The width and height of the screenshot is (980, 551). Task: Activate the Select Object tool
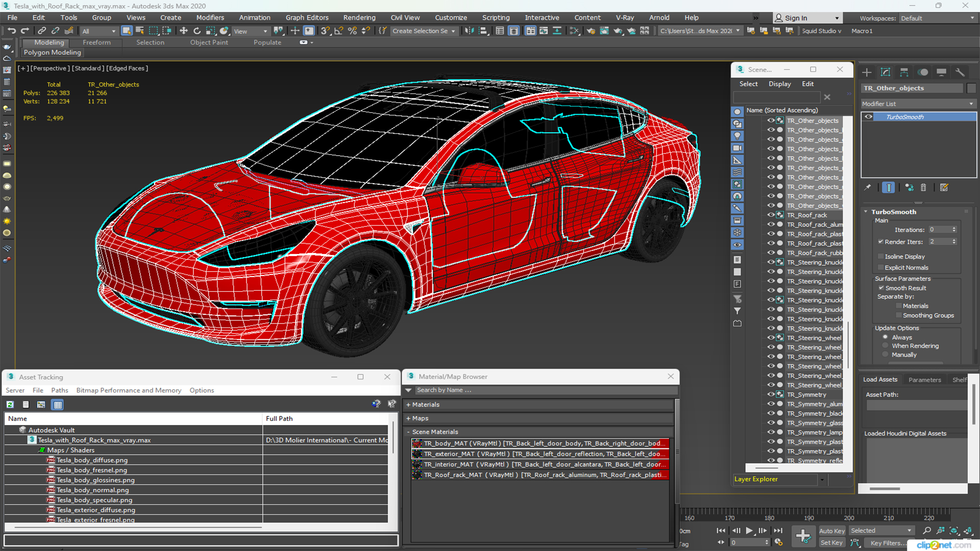click(x=127, y=31)
